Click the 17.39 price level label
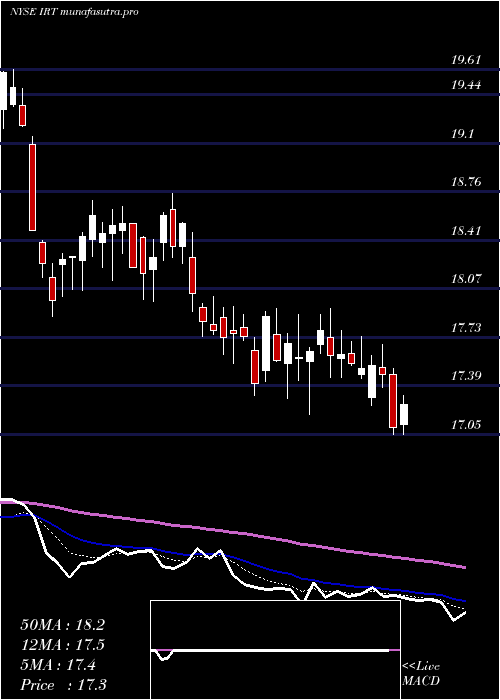Screen dimensions: 500x700 (x=466, y=376)
